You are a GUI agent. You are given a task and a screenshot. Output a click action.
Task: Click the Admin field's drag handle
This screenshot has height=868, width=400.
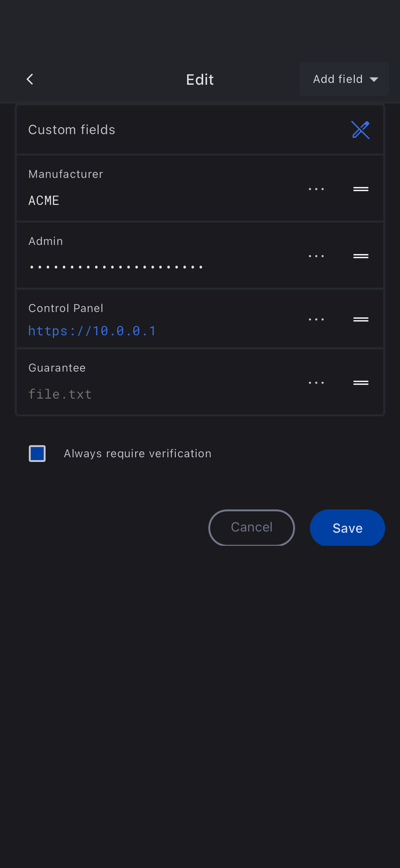tap(361, 256)
